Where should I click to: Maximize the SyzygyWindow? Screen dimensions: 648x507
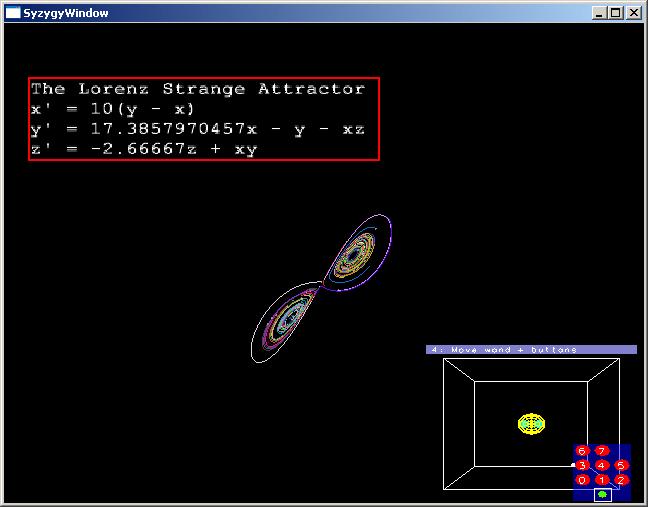pyautogui.click(x=616, y=13)
